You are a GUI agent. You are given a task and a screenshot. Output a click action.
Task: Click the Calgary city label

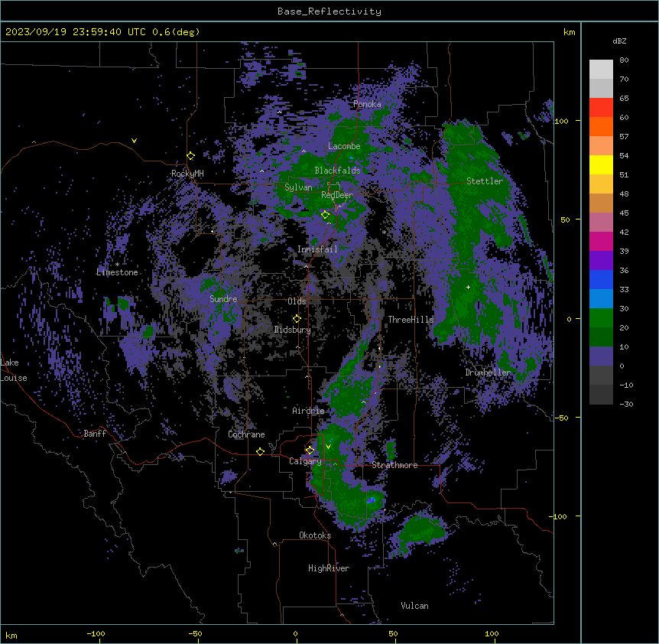pos(305,461)
